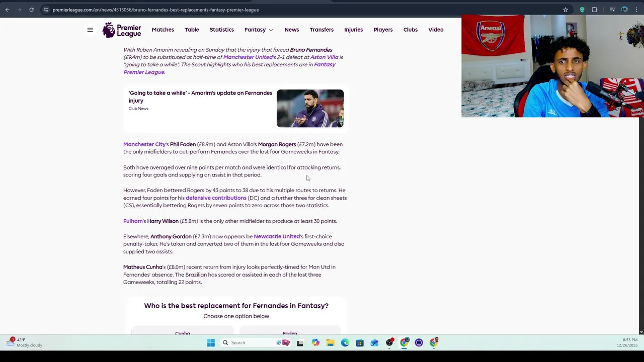Follow the Manchester United link in intro

click(248, 57)
